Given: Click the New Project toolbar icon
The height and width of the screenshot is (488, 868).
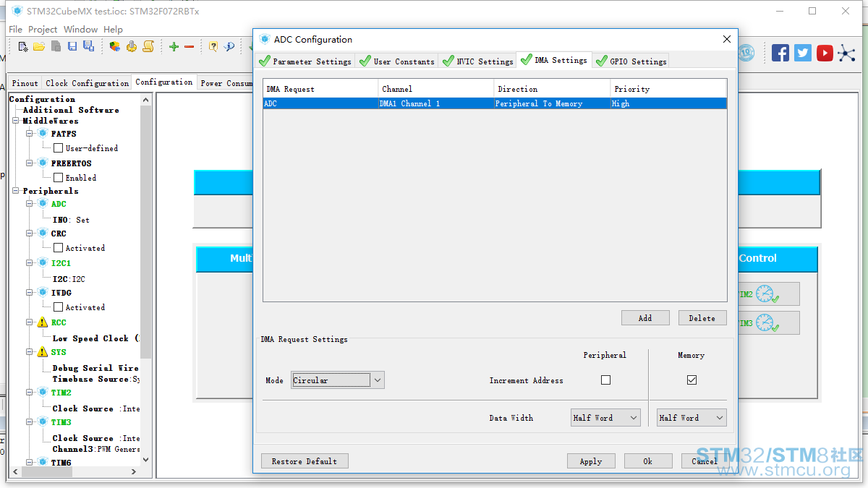Looking at the screenshot, I should (23, 46).
